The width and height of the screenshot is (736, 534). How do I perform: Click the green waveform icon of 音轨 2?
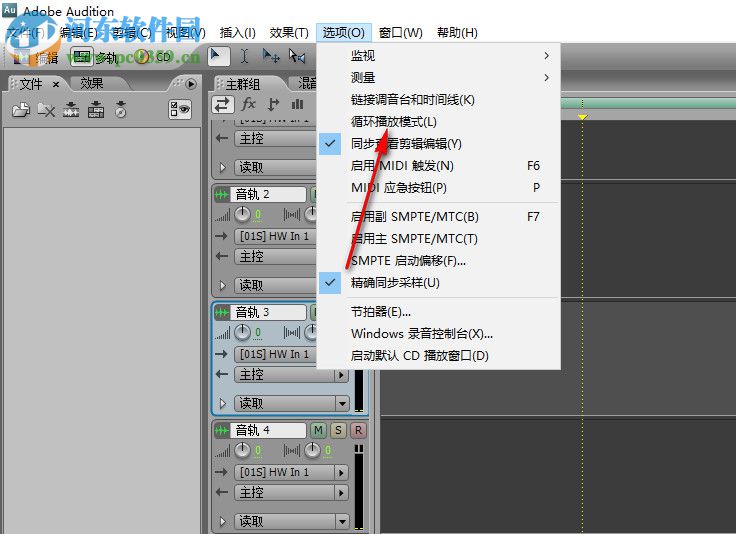click(222, 194)
